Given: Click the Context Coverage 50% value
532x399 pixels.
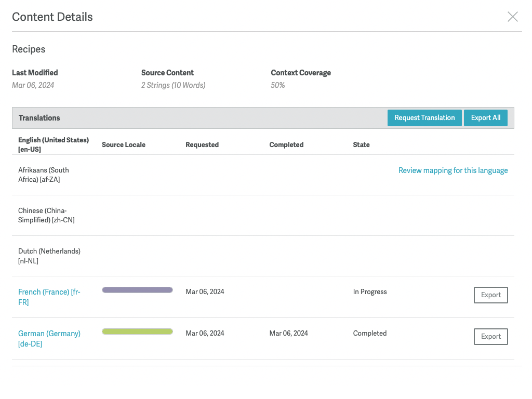Looking at the screenshot, I should click(278, 85).
